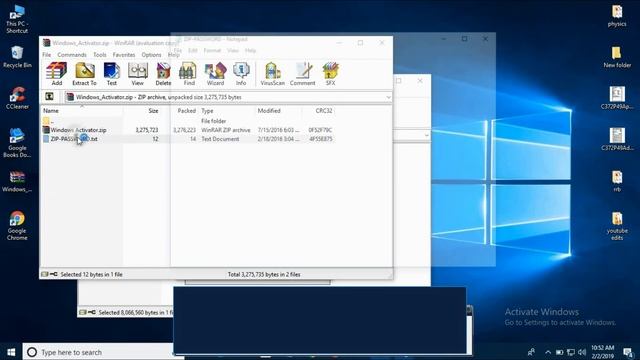
Task: Click the Add toolbar icon in WinRAR
Action: tap(57, 74)
